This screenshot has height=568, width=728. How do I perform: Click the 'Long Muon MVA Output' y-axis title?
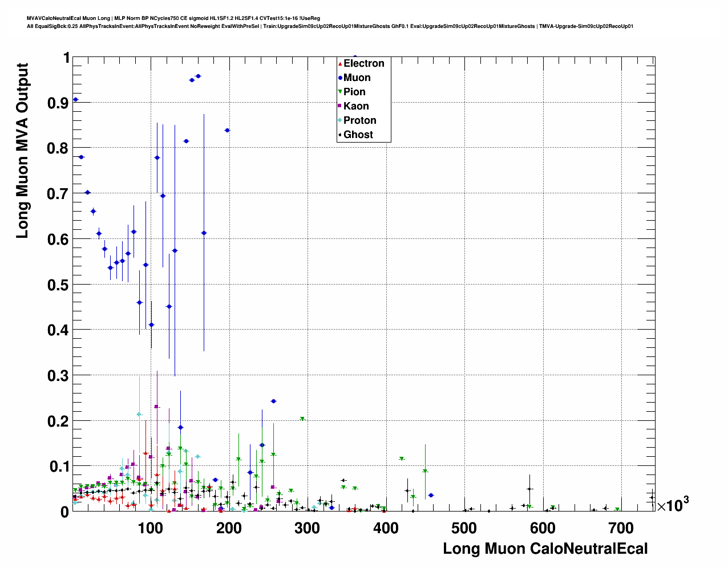(22, 151)
